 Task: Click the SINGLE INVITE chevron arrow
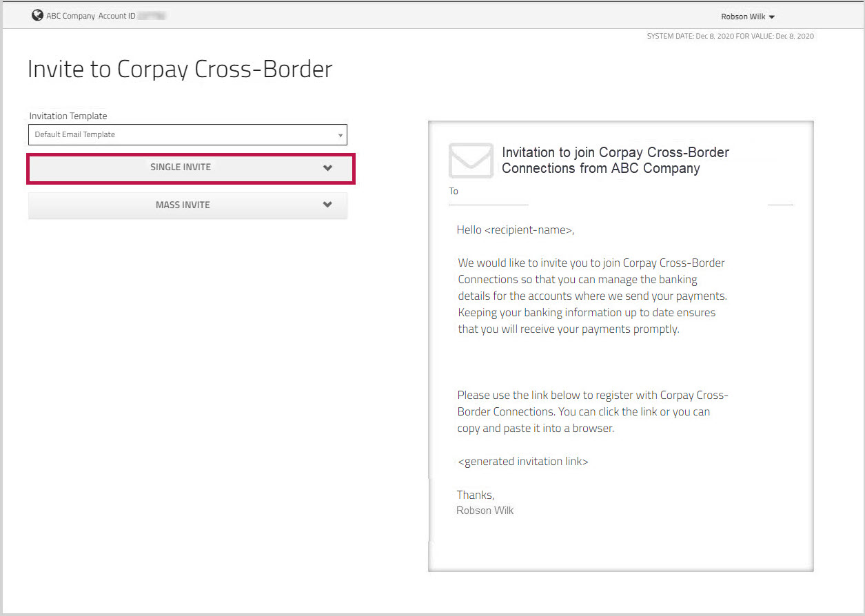[327, 167]
